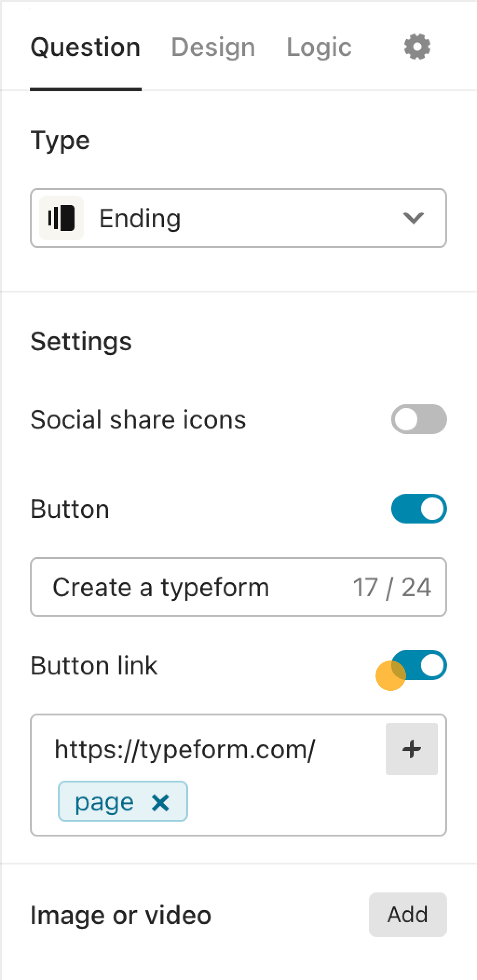Screen dimensions: 477x980
Task: Switch to the Logic tab
Action: click(x=319, y=48)
